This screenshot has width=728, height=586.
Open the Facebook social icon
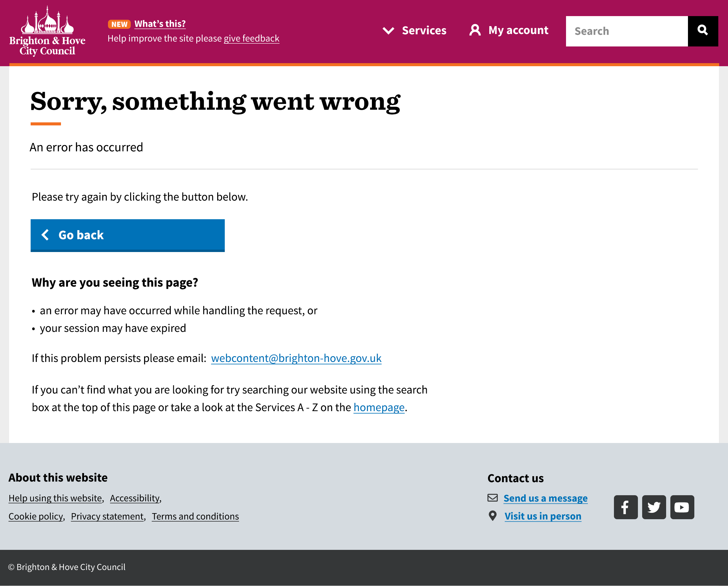(625, 507)
